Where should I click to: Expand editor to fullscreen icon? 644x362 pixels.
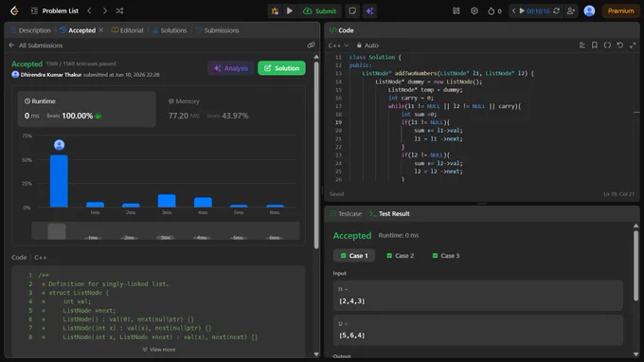633,45
